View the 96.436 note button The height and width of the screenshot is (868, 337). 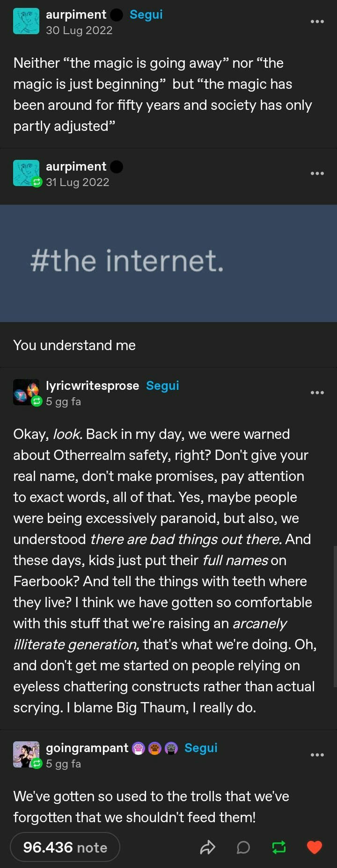(65, 847)
